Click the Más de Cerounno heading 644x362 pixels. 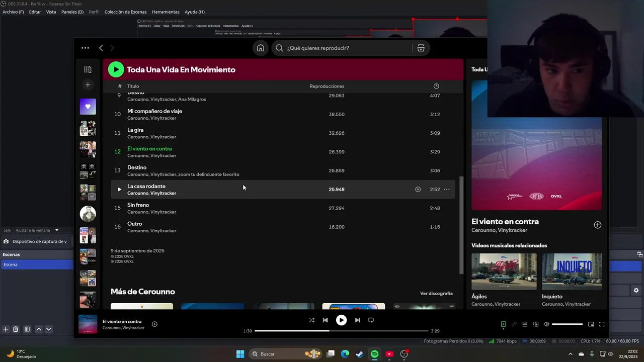143,292
